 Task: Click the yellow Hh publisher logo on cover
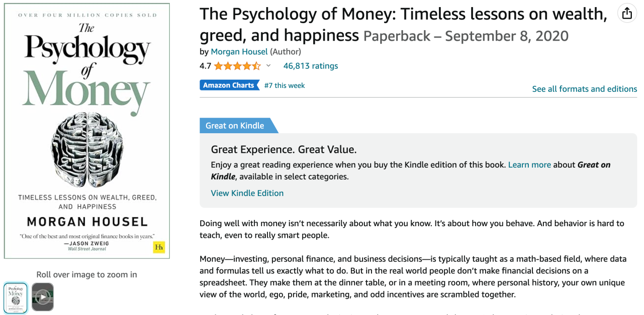click(x=159, y=247)
